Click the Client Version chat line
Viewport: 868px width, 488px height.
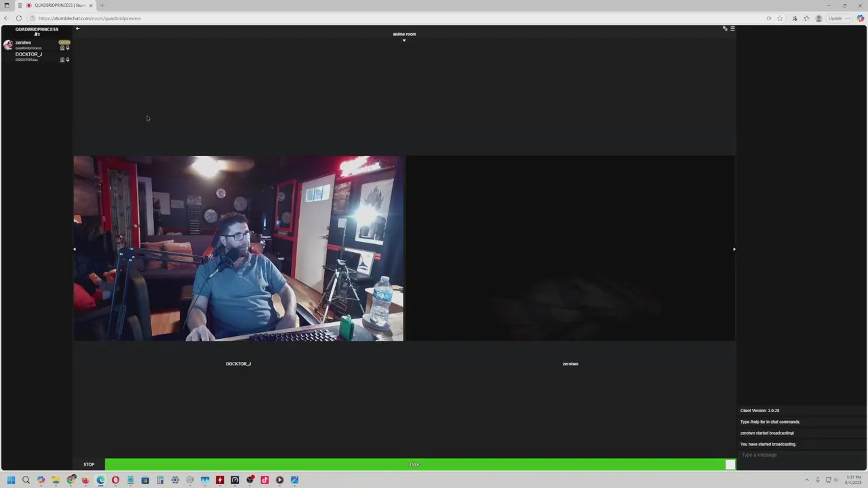point(759,411)
